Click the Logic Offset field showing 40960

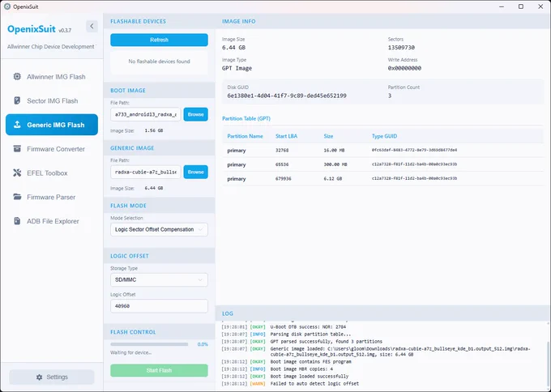point(159,306)
